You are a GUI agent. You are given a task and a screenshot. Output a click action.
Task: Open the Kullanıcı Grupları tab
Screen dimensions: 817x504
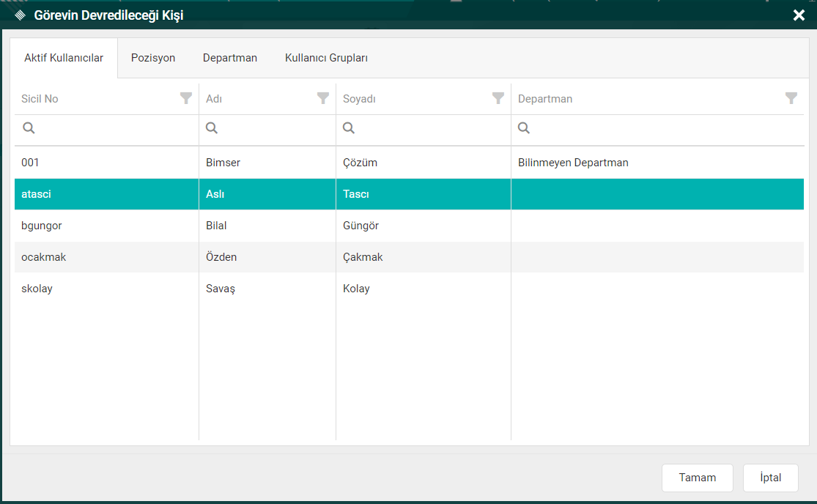pos(326,58)
